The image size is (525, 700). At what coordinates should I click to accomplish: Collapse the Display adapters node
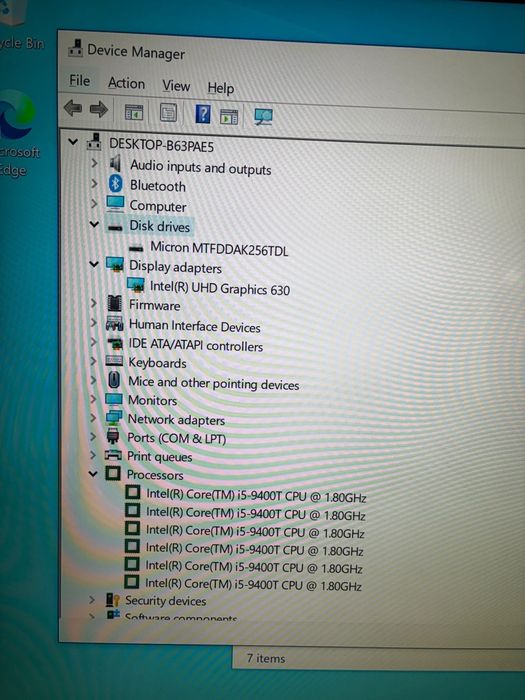pos(94,264)
